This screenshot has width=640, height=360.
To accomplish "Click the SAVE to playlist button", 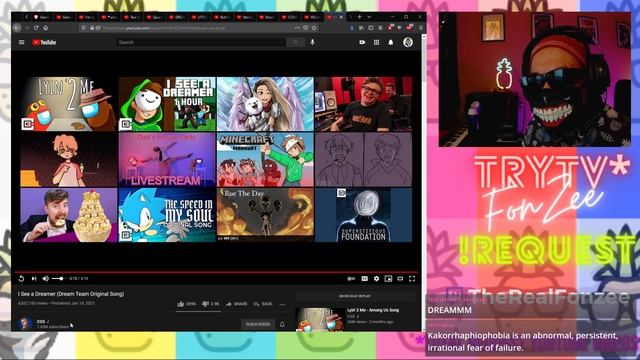I will (263, 304).
